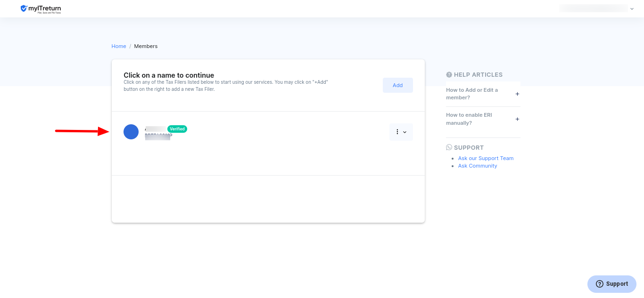
Task: Open the 'How to Add or Edit a member?' article
Action: pos(472,94)
